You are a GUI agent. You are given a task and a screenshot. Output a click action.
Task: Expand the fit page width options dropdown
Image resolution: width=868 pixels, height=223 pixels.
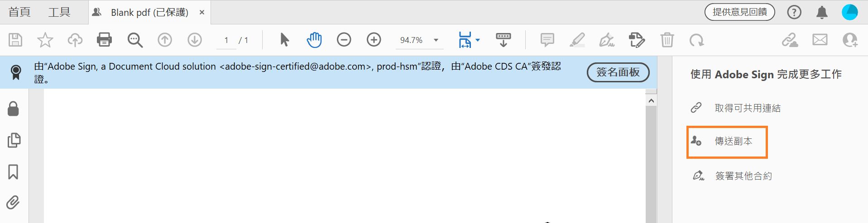point(478,40)
